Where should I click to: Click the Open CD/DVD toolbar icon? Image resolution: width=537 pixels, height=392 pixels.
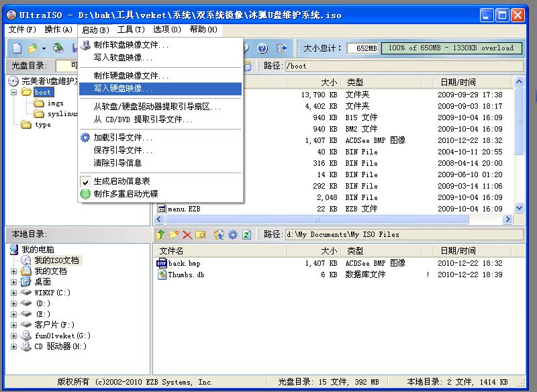(58, 48)
